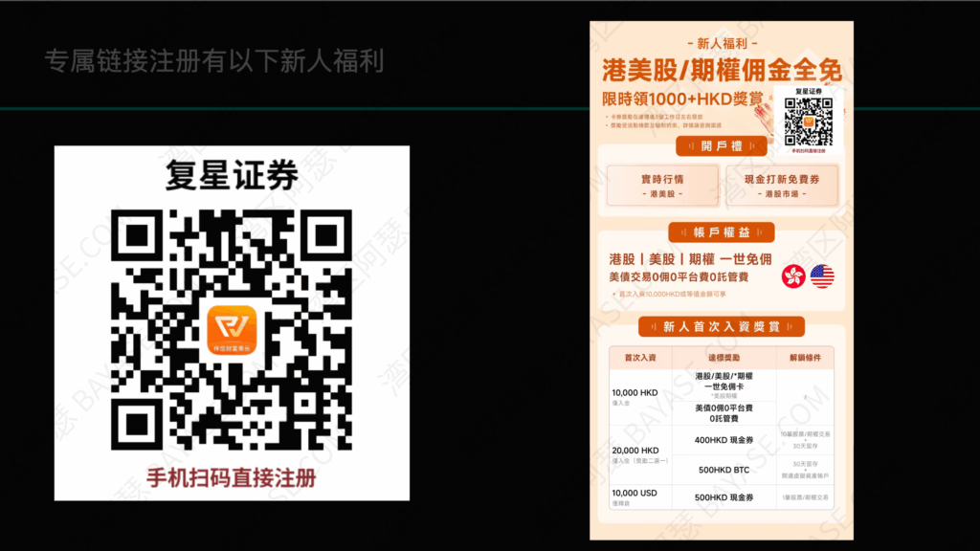Click the United States flag icon

click(822, 276)
